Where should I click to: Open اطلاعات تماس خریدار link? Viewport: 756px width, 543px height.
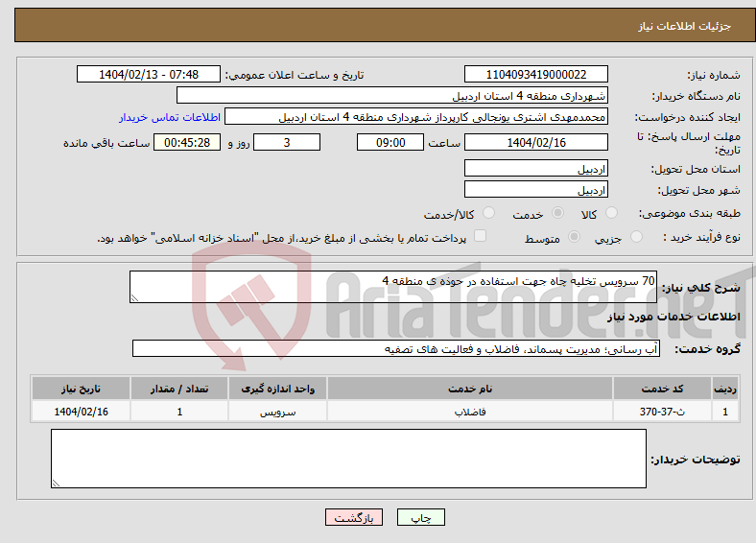(x=170, y=117)
